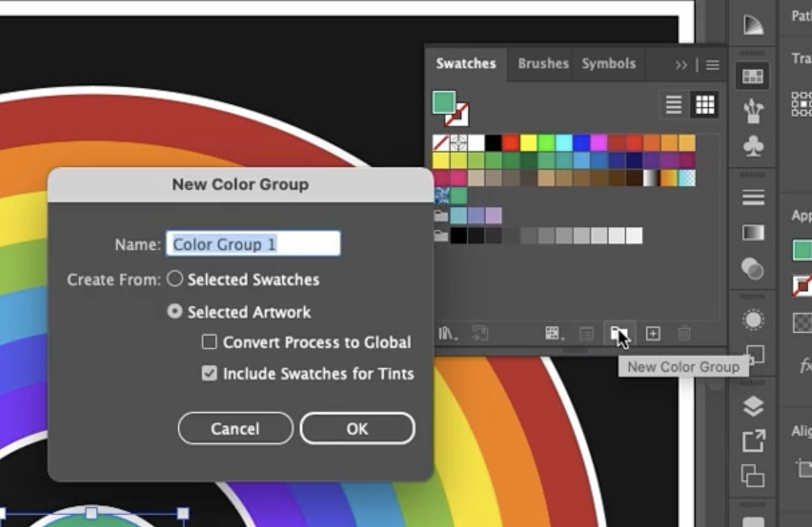Open the Symbols club-shaped dock icon
Image resolution: width=812 pixels, height=527 pixels.
754,146
